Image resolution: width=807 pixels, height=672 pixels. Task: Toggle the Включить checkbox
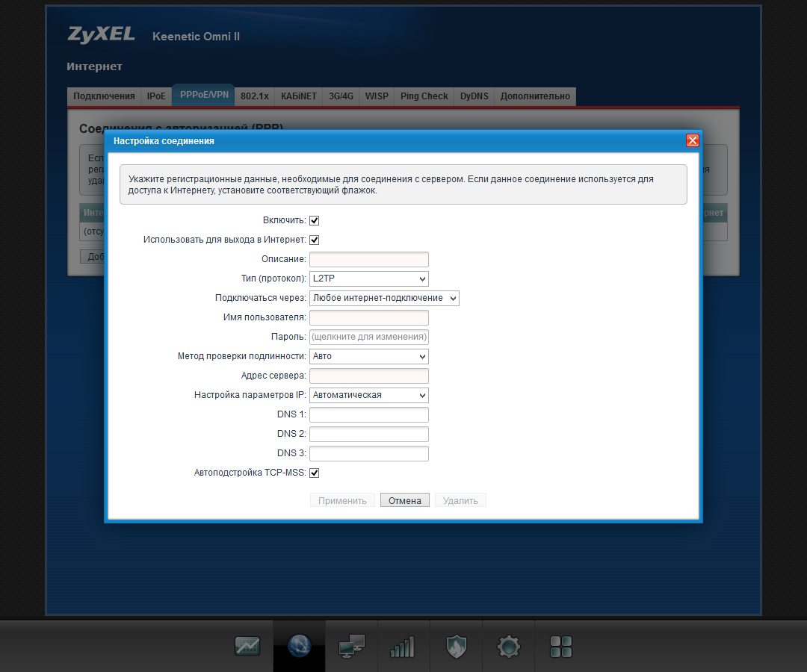(314, 220)
